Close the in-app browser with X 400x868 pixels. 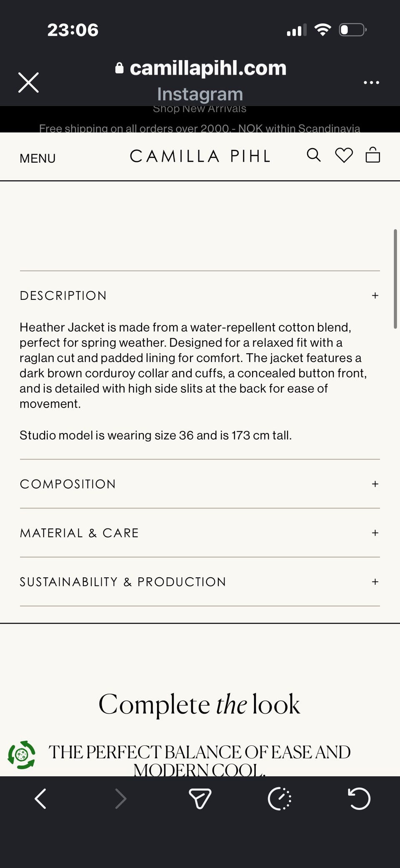tap(28, 82)
